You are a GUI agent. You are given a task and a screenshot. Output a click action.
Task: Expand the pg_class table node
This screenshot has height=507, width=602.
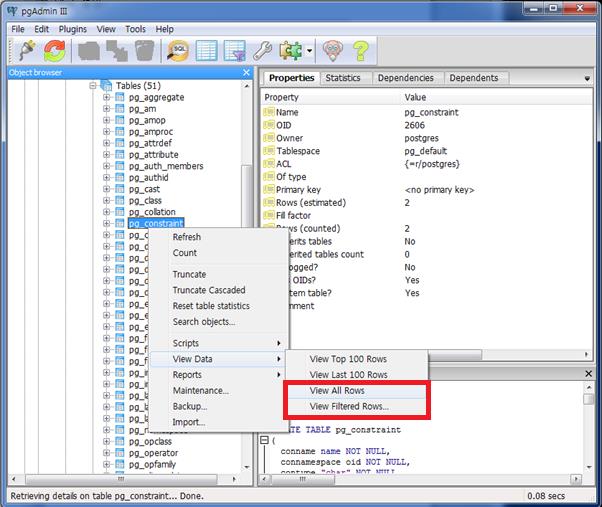[107, 200]
